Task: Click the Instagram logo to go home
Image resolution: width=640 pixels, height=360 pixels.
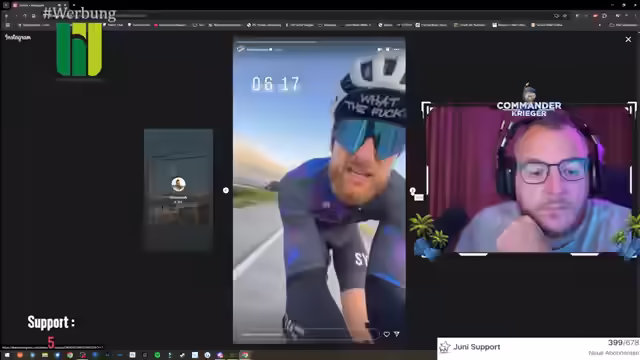Action: 18,38
